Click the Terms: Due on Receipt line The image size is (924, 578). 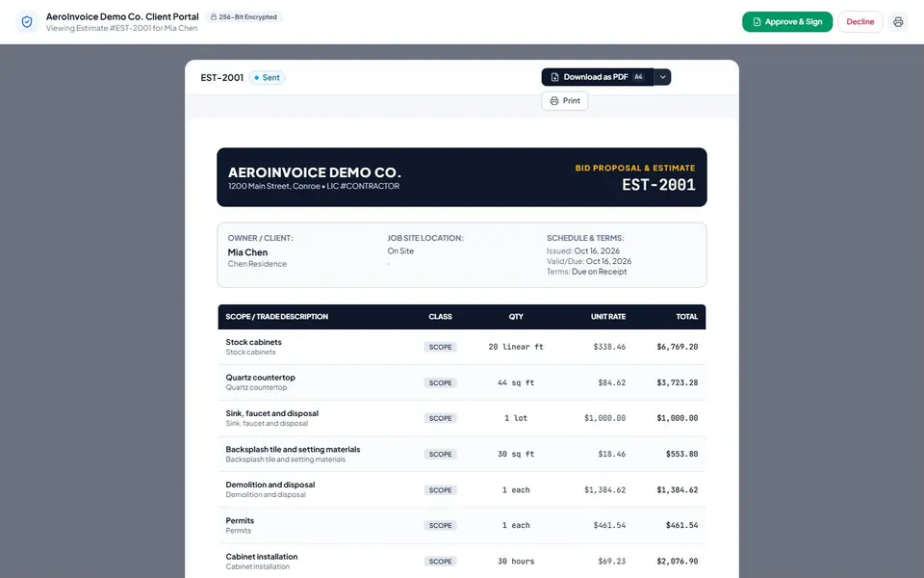coord(586,272)
